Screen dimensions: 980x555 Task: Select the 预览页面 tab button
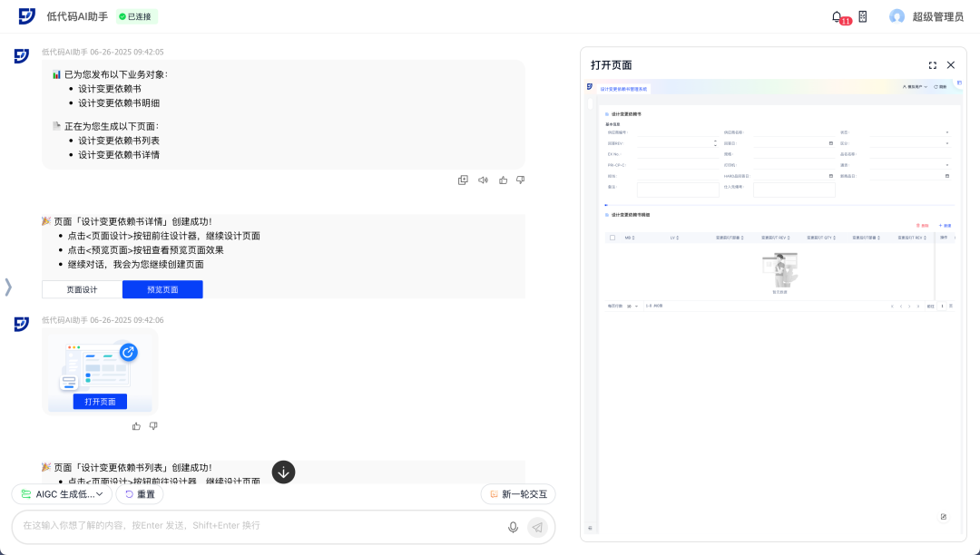coord(162,289)
